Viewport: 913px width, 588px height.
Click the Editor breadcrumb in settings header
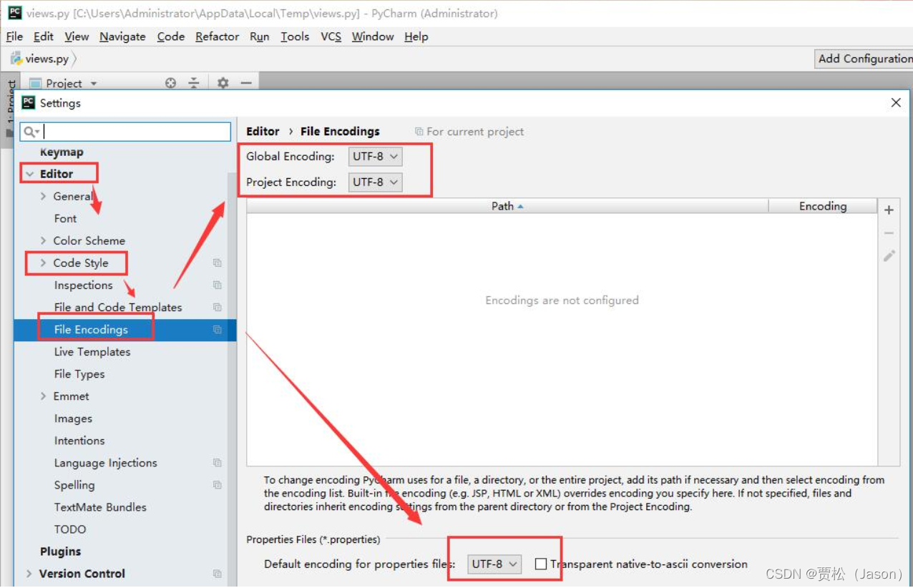(x=263, y=132)
